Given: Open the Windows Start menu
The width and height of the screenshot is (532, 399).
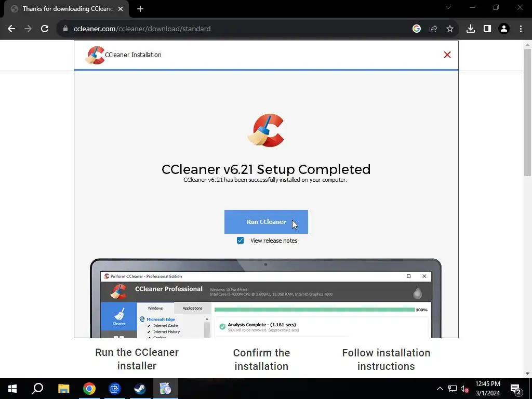Looking at the screenshot, I should (x=12, y=389).
